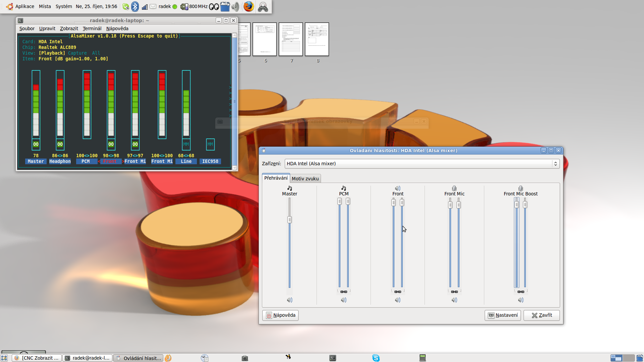644x362 pixels.
Task: Open the Terminál menu
Action: pyautogui.click(x=92, y=28)
